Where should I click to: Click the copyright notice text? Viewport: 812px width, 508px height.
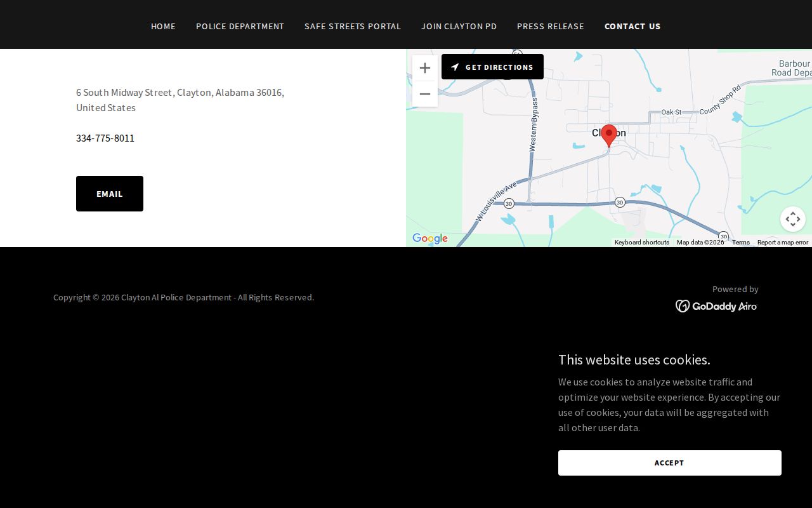pyautogui.click(x=184, y=297)
